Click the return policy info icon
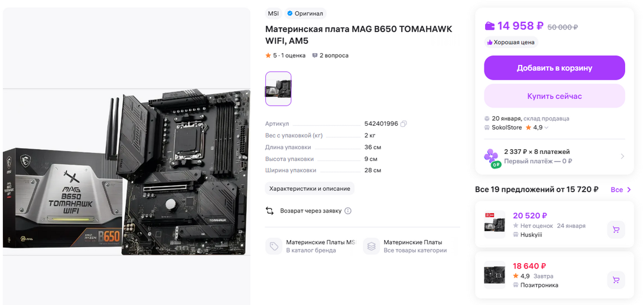 tap(348, 211)
